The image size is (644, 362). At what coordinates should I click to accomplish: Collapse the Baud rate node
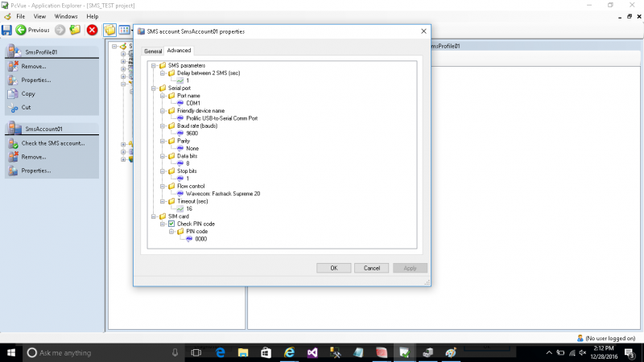[x=163, y=125]
